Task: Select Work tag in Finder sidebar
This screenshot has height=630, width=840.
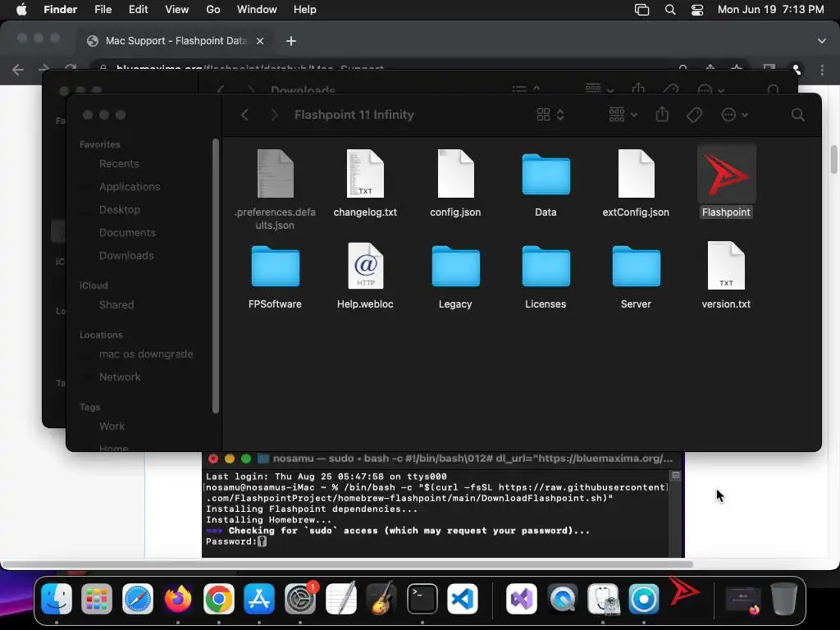Action: 112,427
